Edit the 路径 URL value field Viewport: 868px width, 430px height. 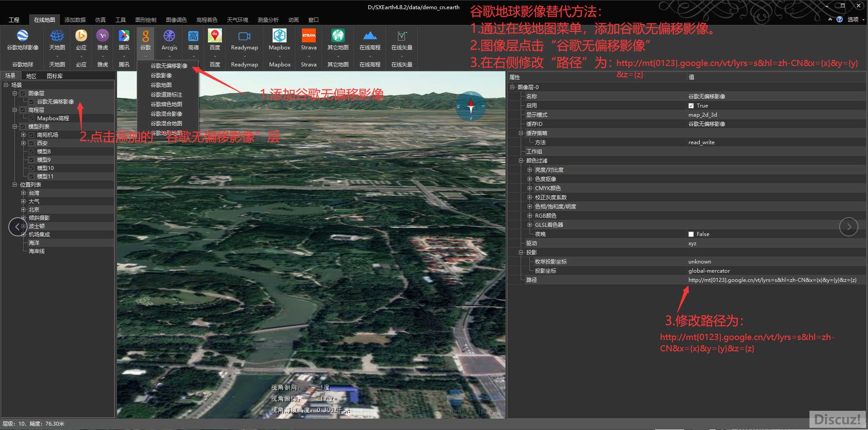point(776,280)
